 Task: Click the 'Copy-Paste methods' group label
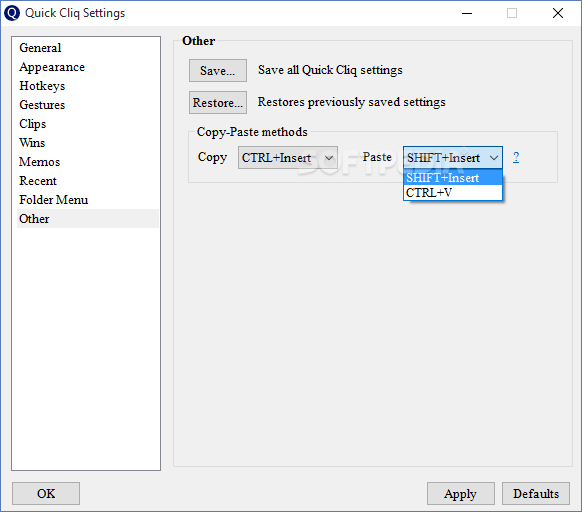pos(252,132)
